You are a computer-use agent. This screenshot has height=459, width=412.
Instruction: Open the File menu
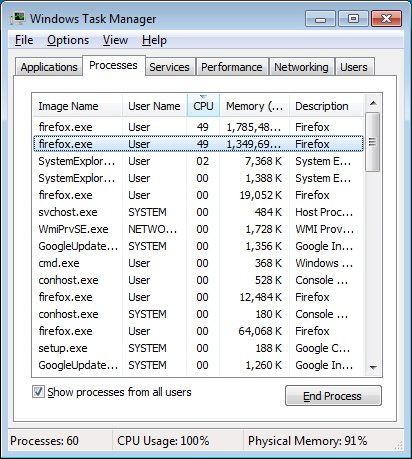pos(24,40)
